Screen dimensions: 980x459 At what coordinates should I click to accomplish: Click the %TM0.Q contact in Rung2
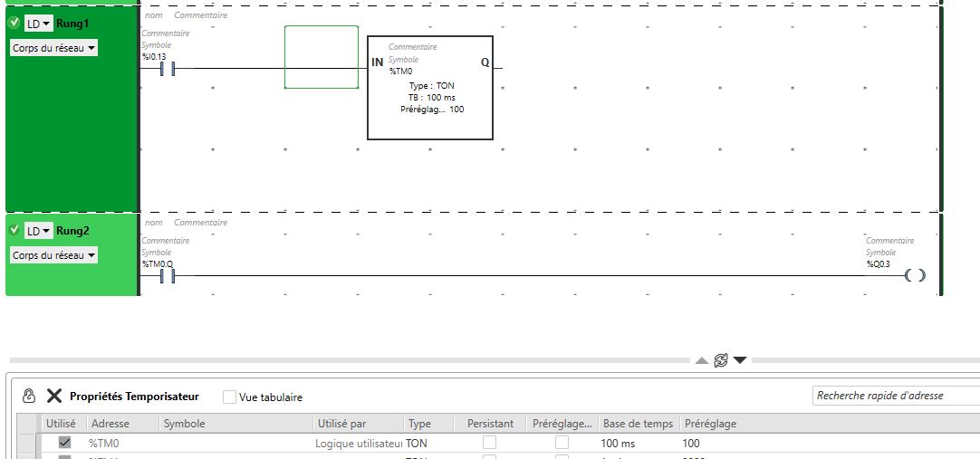167,276
